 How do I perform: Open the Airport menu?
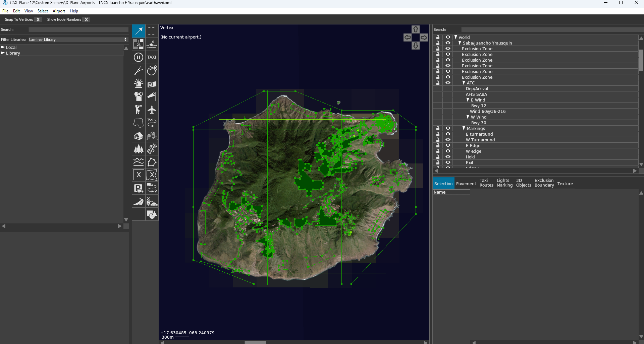coord(59,11)
